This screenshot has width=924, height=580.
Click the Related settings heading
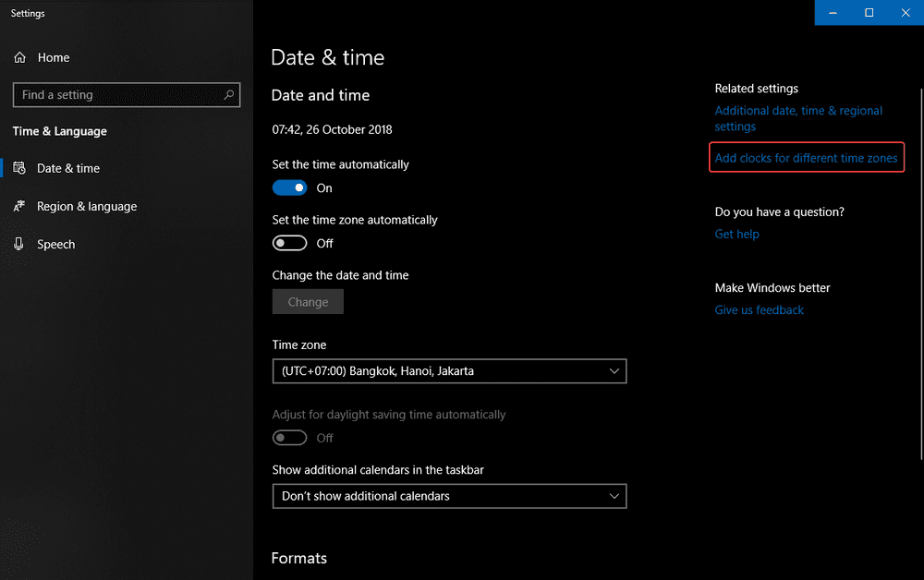[757, 89]
